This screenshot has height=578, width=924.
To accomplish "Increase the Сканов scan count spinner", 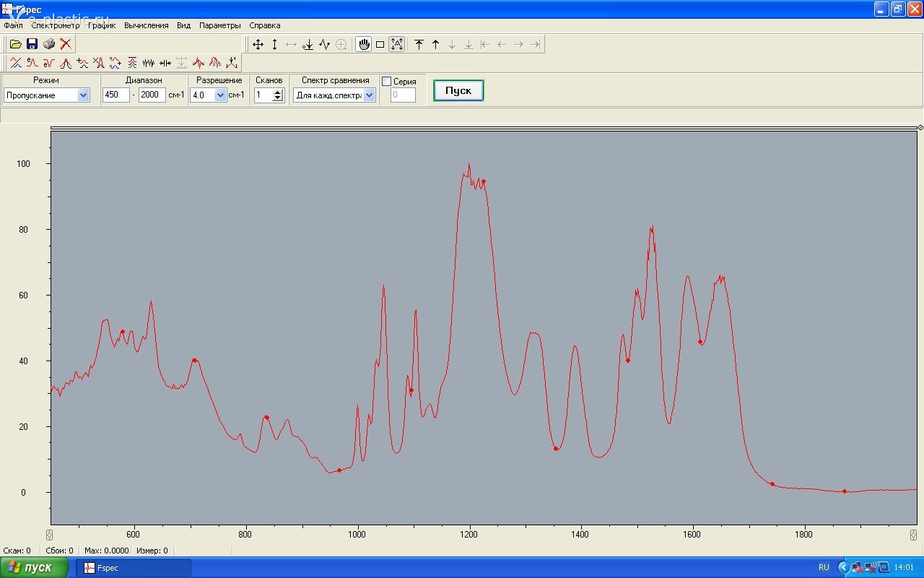I will [x=278, y=92].
